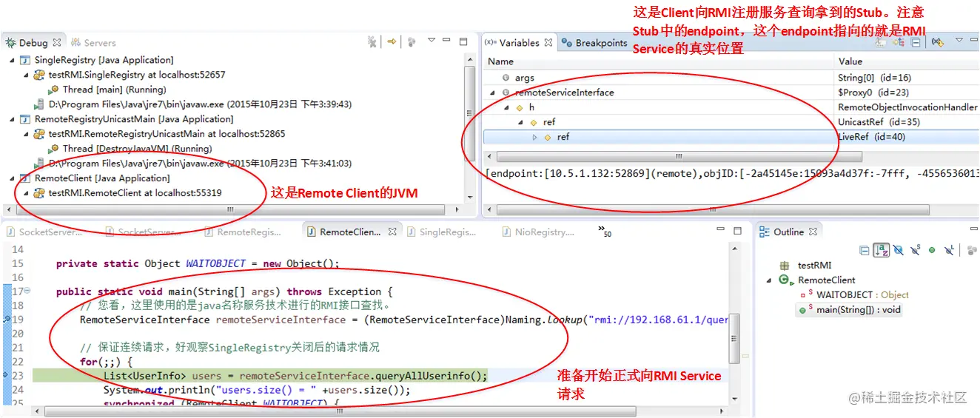
Task: Toggle Show Logical Structure in Variables toolbar
Action: tap(899, 42)
